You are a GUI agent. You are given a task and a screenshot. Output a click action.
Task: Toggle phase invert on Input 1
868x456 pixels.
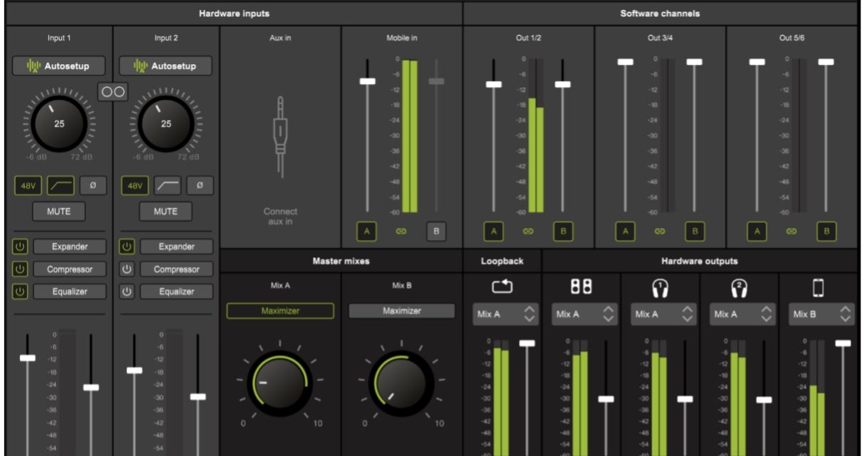[x=93, y=186]
